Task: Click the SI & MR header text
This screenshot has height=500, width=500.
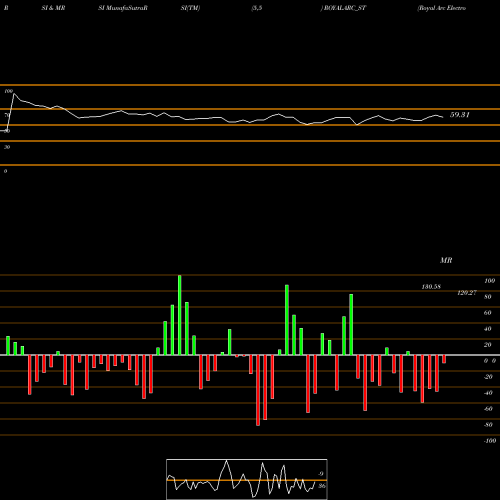Action: tap(53, 8)
